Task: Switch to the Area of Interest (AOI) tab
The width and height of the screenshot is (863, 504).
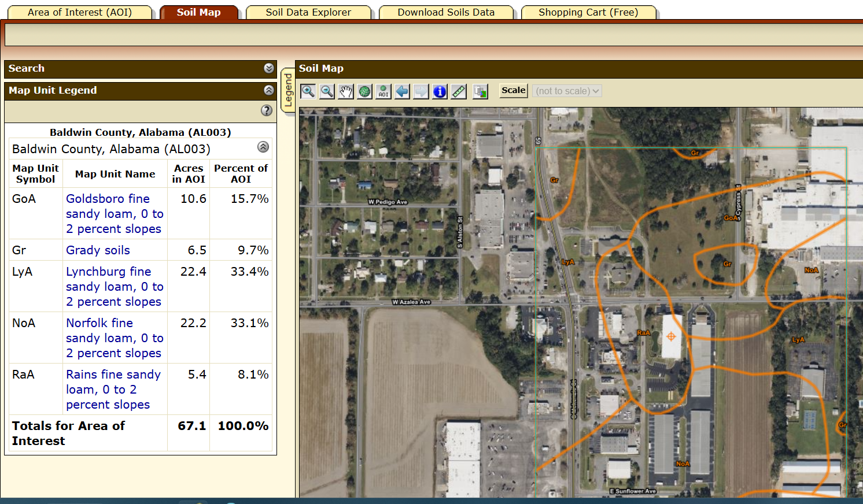Action: (x=80, y=12)
